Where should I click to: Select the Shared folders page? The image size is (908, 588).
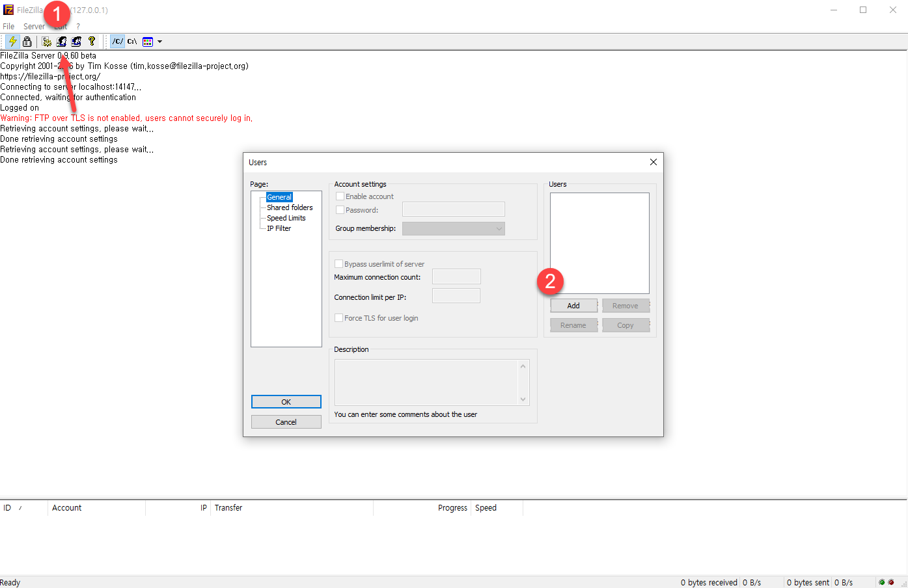coord(290,207)
